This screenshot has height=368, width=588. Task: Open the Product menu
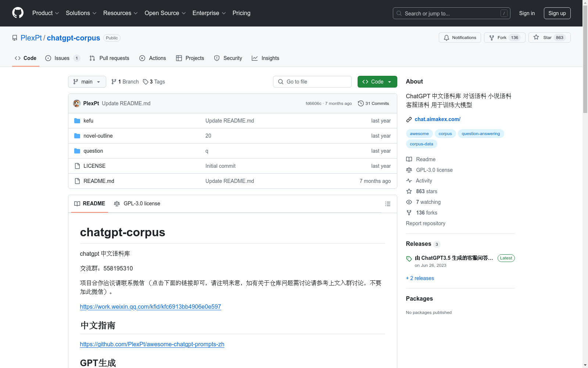point(46,13)
